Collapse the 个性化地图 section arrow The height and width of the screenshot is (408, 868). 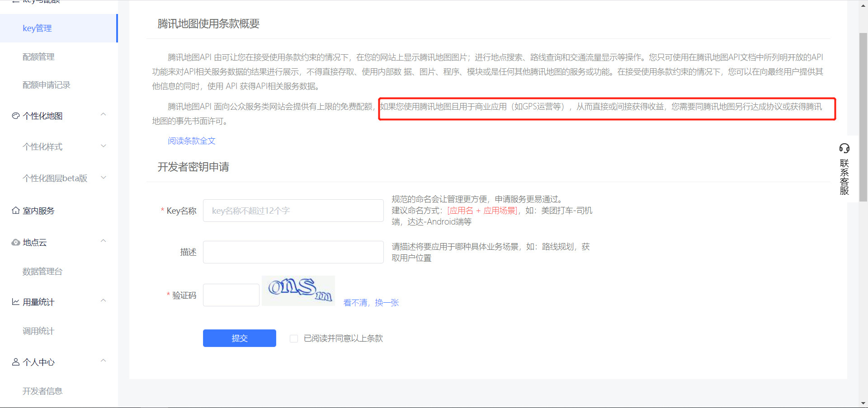click(x=103, y=115)
